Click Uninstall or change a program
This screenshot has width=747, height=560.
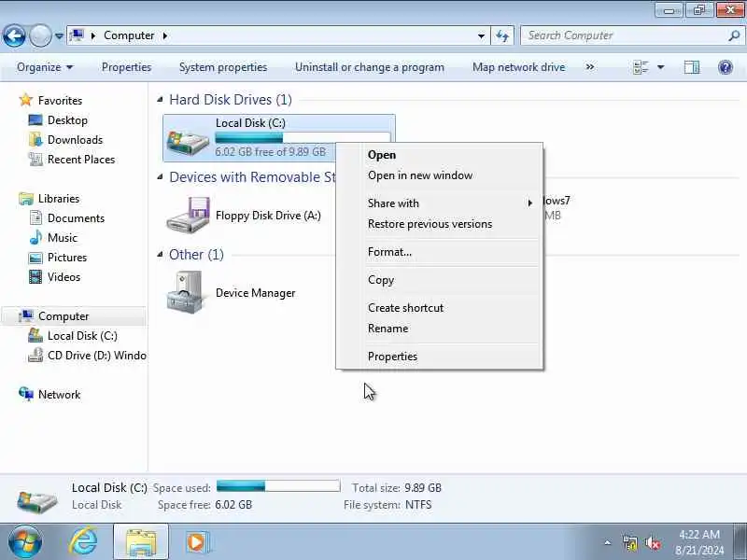[370, 67]
